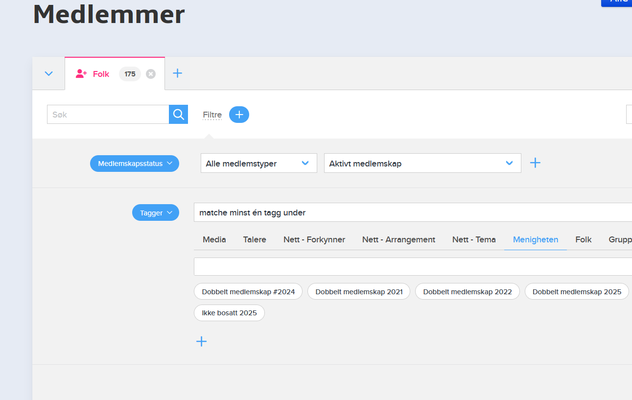
Task: Select tag Dobbelt medlemskap #2024
Action: [248, 291]
